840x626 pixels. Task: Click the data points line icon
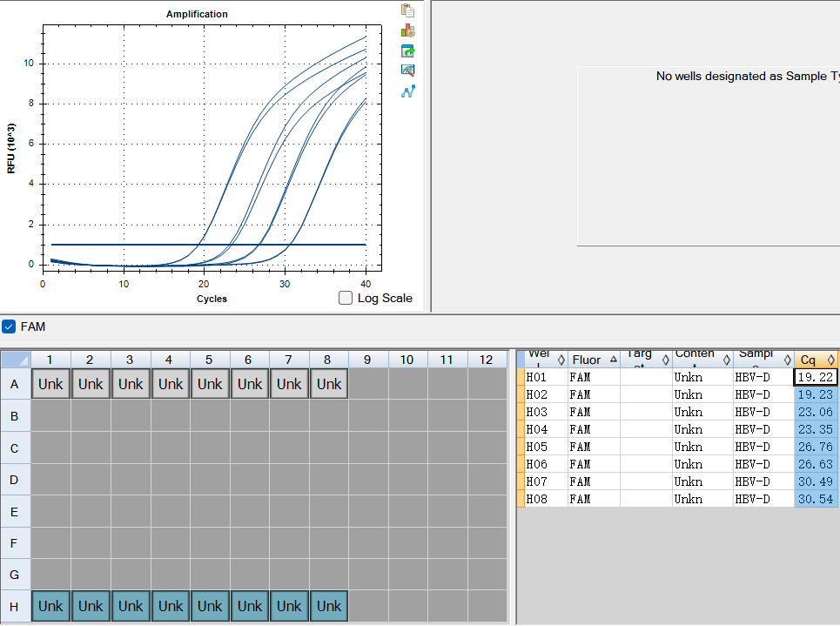pyautogui.click(x=407, y=91)
